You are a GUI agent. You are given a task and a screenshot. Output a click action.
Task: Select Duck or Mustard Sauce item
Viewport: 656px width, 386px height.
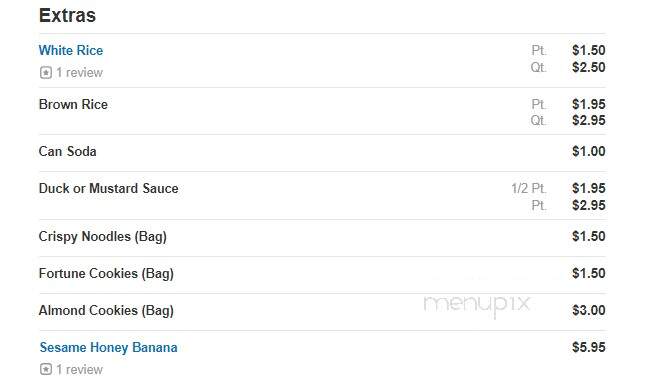(108, 188)
